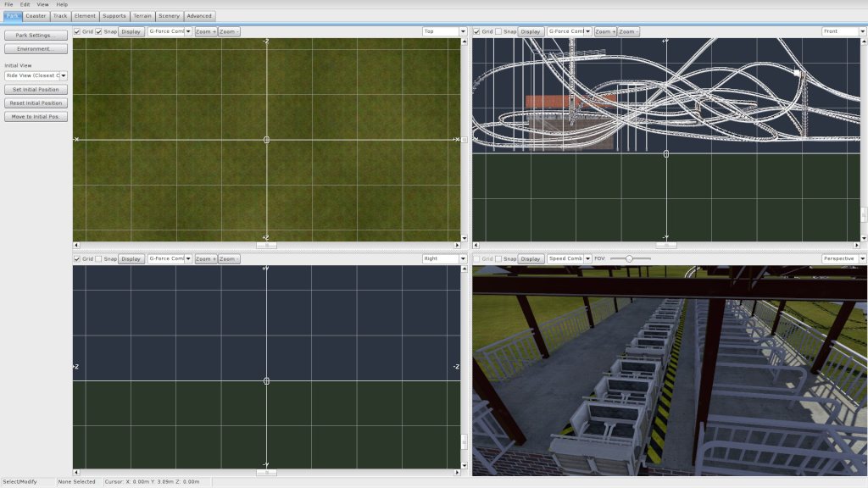Toggle the Grid checkbox in the Right view

[77, 259]
